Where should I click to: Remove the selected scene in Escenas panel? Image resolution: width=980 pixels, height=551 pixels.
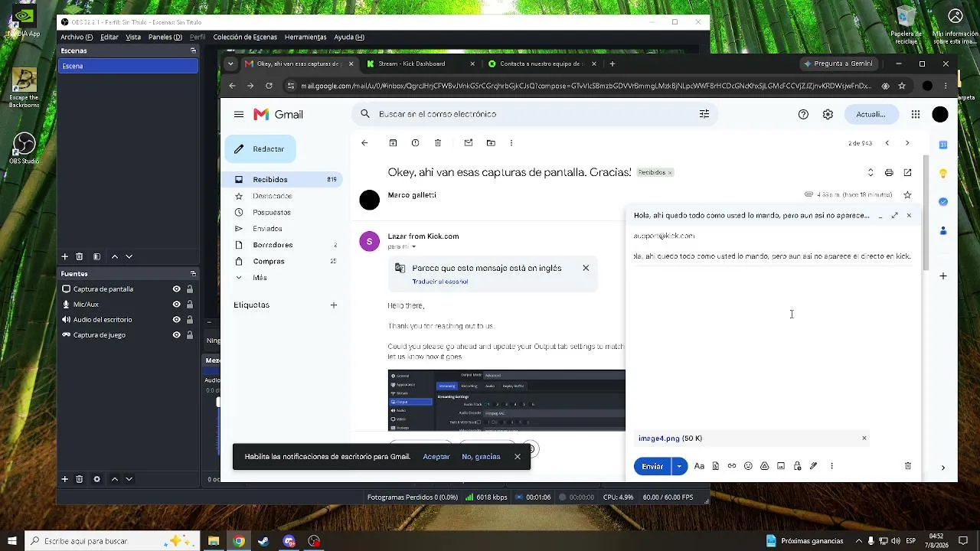79,256
